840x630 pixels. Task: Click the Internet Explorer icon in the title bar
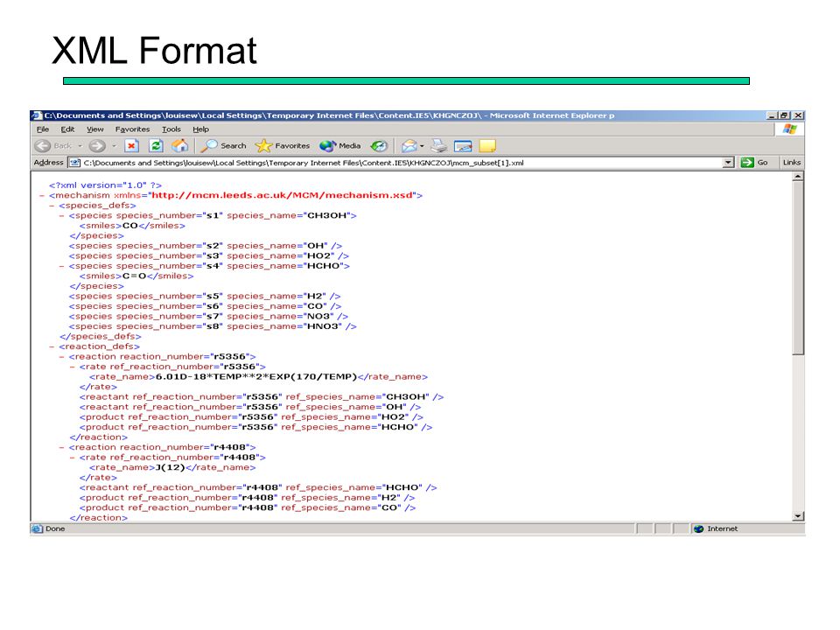click(x=37, y=115)
